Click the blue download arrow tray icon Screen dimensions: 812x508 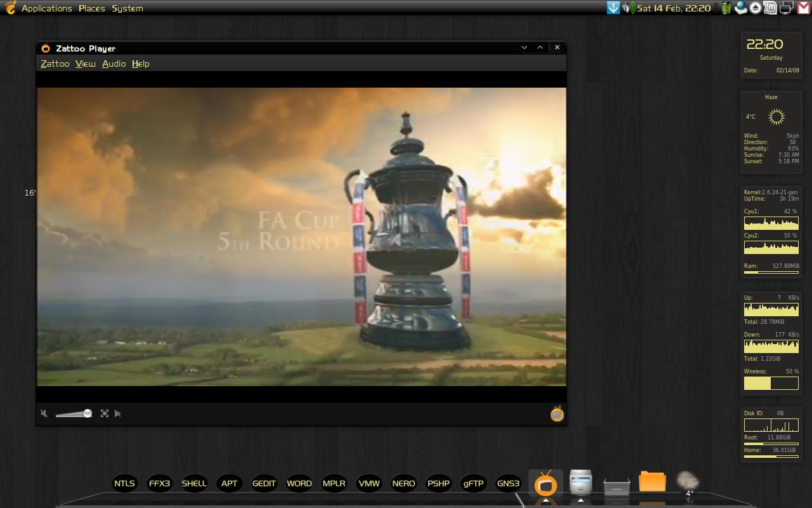613,8
